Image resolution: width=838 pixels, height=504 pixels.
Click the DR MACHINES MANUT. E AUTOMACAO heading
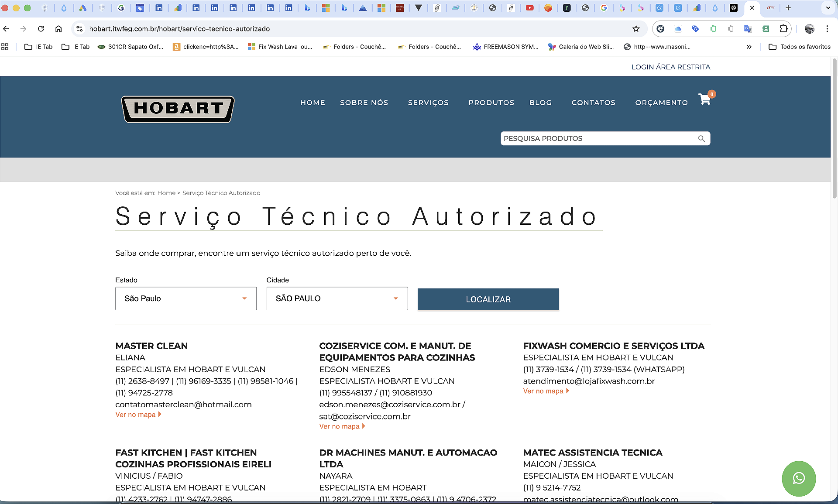click(408, 458)
